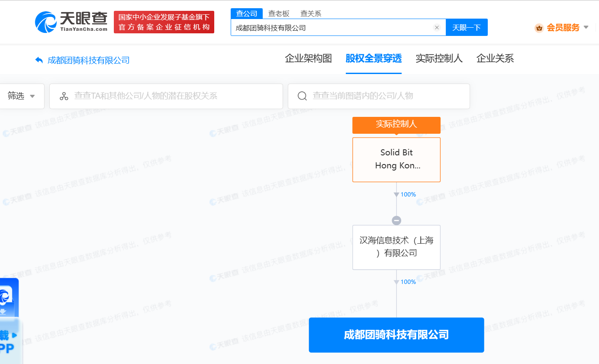Select the blue 成都团骑科技有限公司 root node

click(396, 335)
